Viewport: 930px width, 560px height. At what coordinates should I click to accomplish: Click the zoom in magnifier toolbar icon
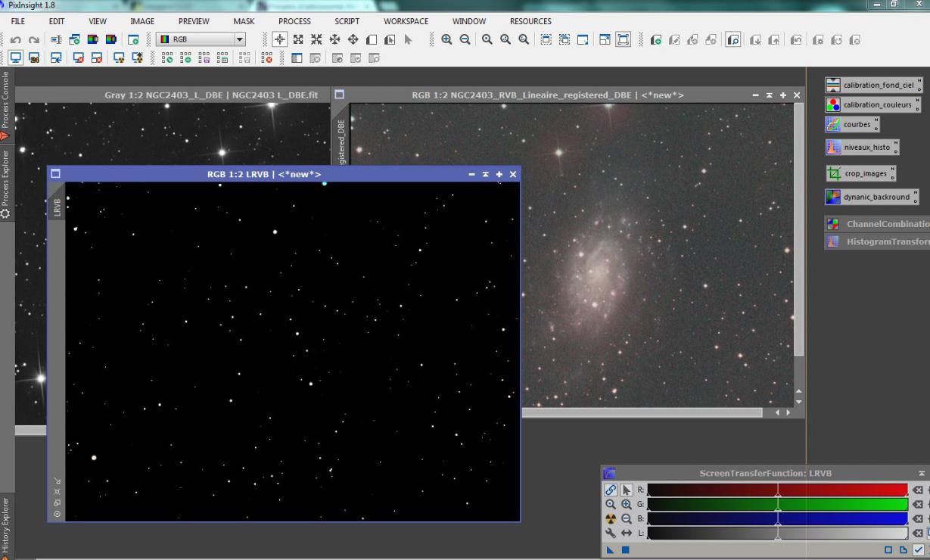tap(447, 39)
